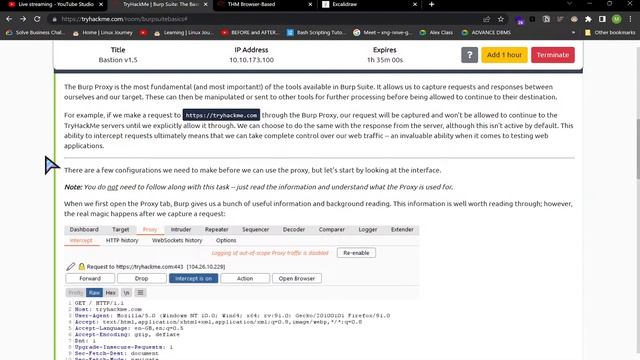Open machine help with the question mark button
The height and width of the screenshot is (360, 640).
click(469, 55)
